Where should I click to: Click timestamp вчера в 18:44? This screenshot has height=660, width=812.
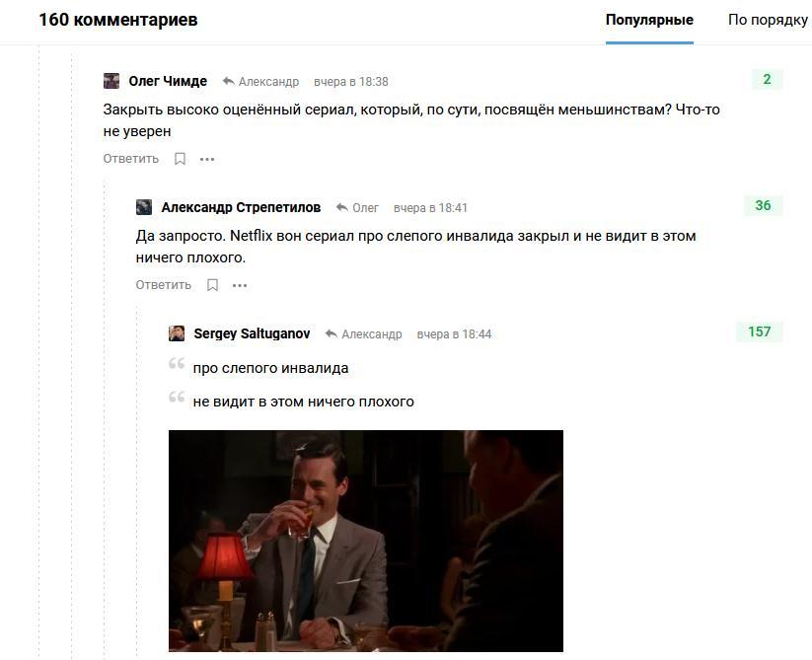pos(454,334)
